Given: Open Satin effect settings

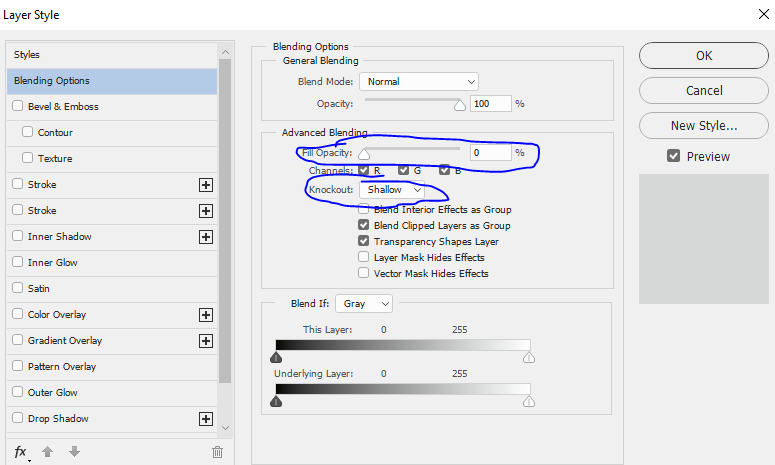Looking at the screenshot, I should [39, 289].
